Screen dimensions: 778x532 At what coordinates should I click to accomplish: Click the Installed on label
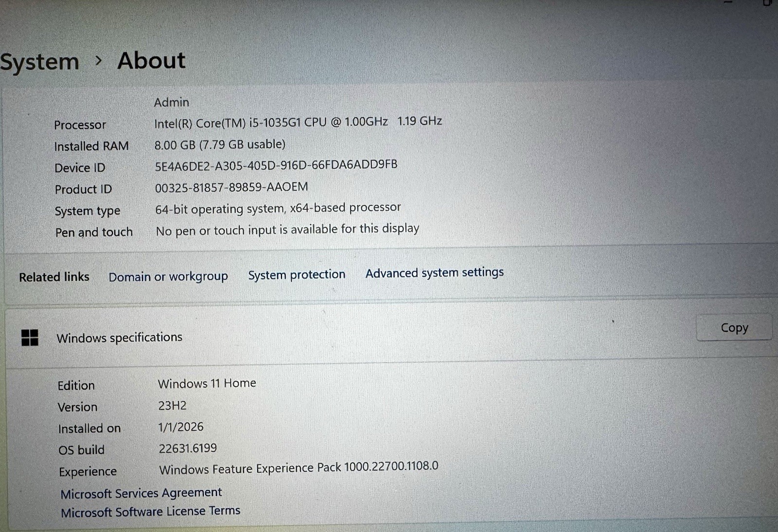click(x=89, y=428)
